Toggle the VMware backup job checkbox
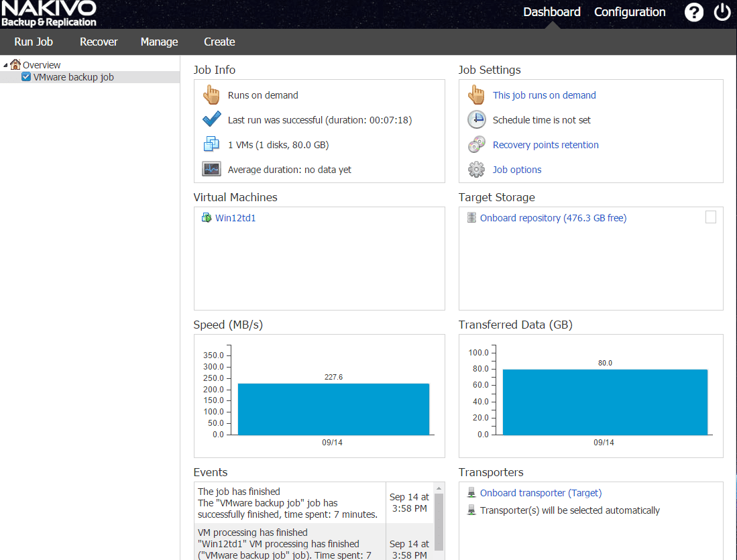 (26, 77)
